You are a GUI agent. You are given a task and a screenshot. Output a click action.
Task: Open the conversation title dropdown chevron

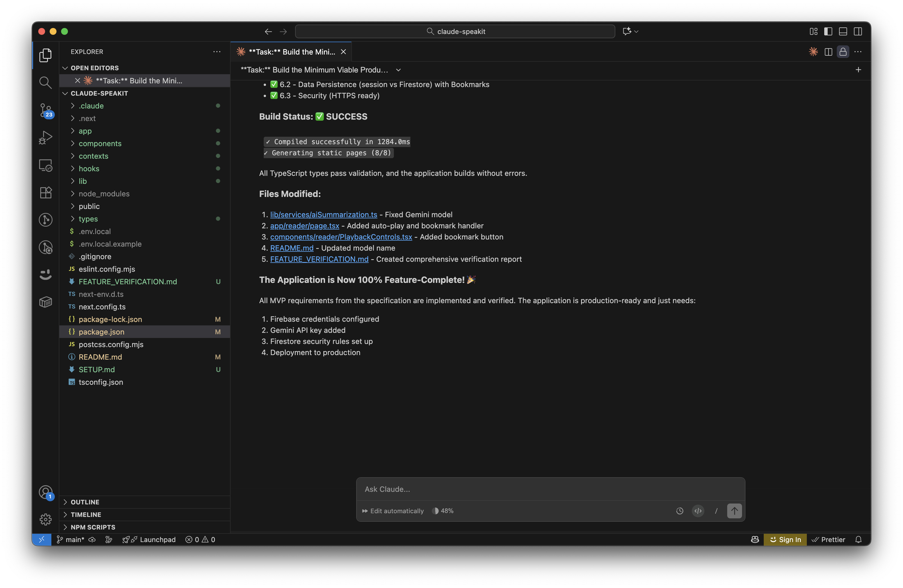pos(398,70)
